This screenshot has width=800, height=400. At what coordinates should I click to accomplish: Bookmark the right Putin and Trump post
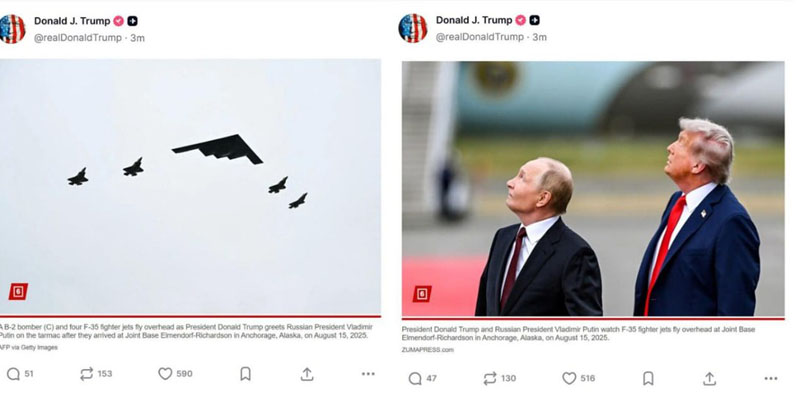[648, 378]
